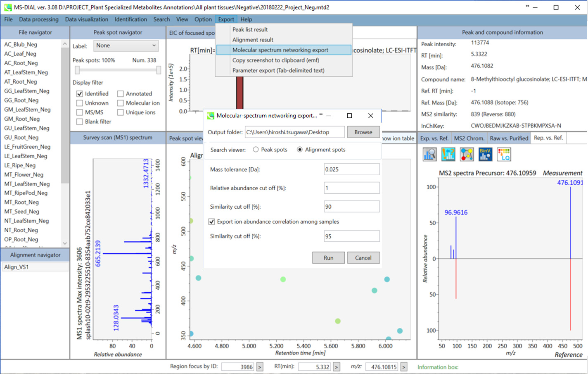
Task: Open the Help menu
Action: pyautogui.click(x=246, y=19)
